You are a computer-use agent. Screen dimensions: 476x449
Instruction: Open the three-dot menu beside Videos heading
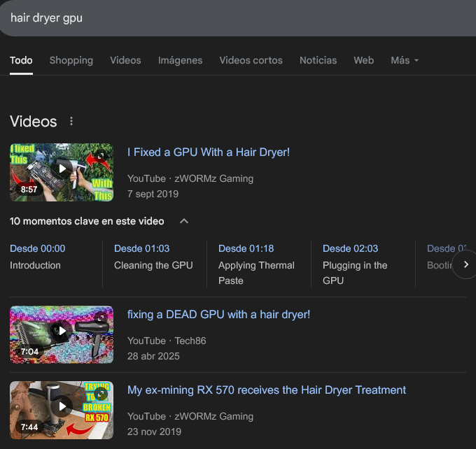(71, 122)
